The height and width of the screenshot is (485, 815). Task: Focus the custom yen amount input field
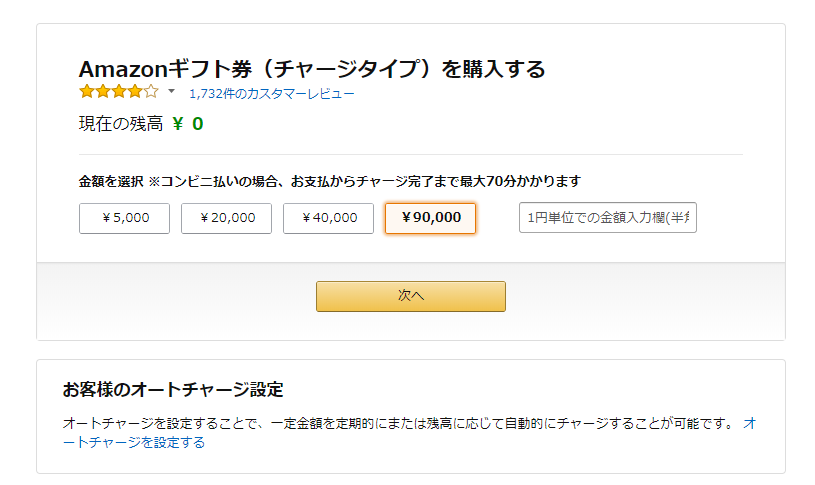coord(607,218)
